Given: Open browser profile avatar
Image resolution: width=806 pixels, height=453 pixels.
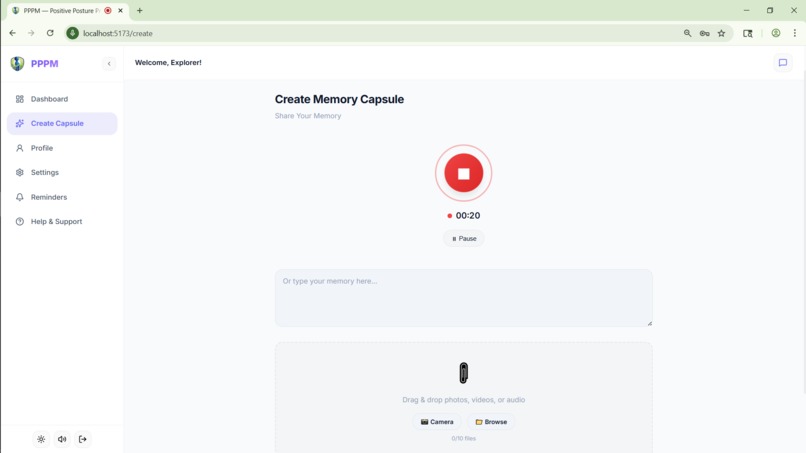Looking at the screenshot, I should tap(776, 33).
